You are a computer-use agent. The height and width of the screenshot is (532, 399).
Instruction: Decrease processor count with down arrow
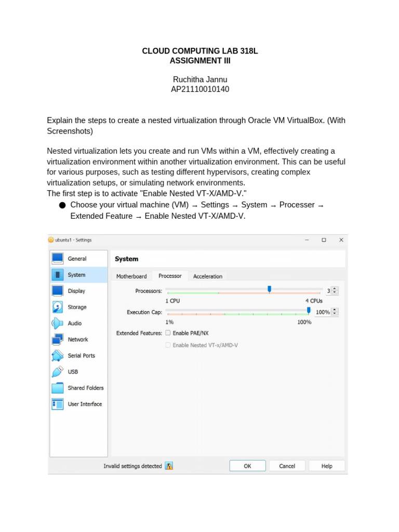click(335, 292)
